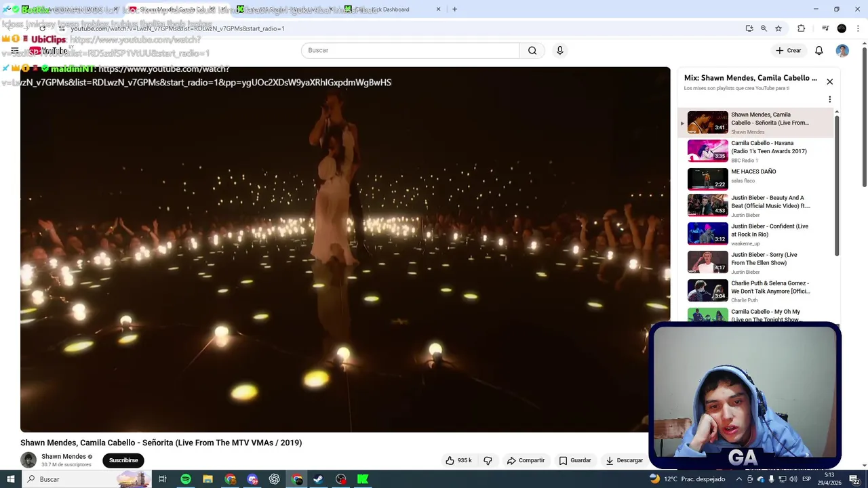Open File Explorer from taskbar
This screenshot has width=868, height=488.
point(208,479)
